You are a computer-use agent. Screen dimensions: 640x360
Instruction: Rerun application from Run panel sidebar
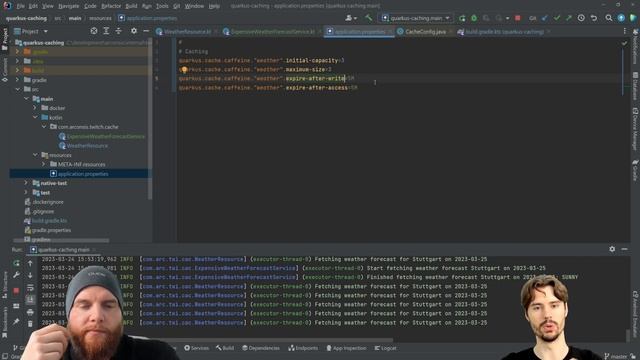pos(16,263)
